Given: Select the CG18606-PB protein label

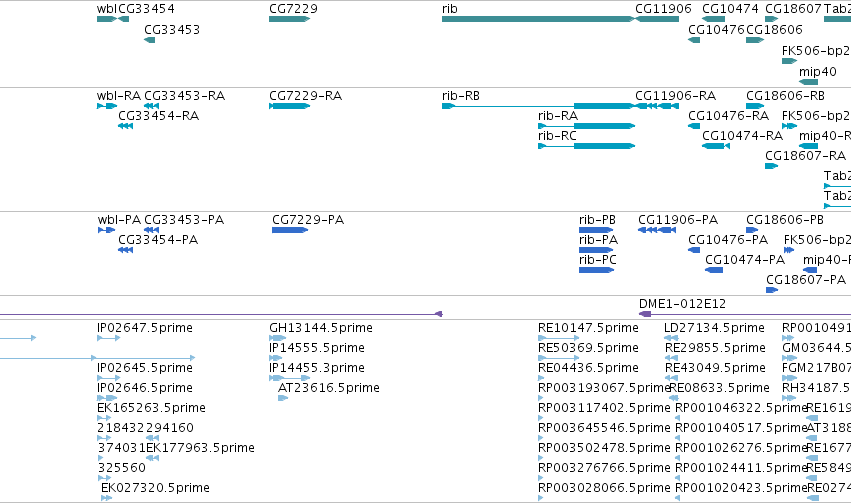Looking at the screenshot, I should coord(785,220).
